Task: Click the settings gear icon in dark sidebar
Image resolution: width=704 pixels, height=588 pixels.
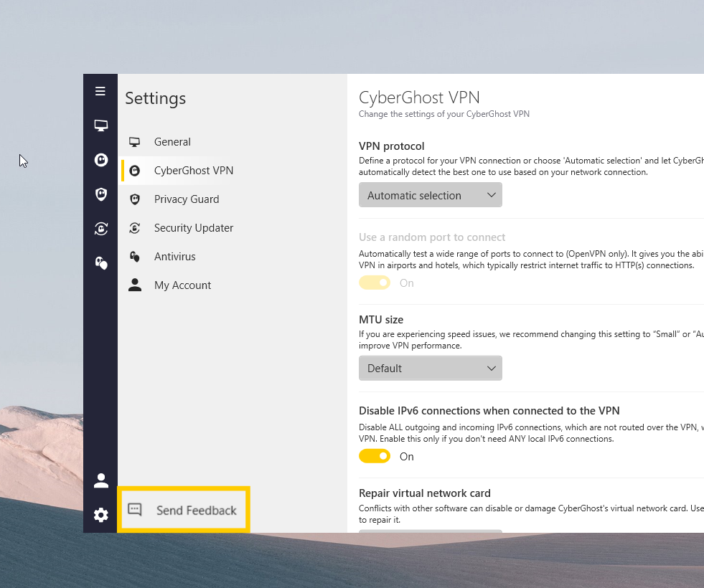Action: pyautogui.click(x=101, y=515)
